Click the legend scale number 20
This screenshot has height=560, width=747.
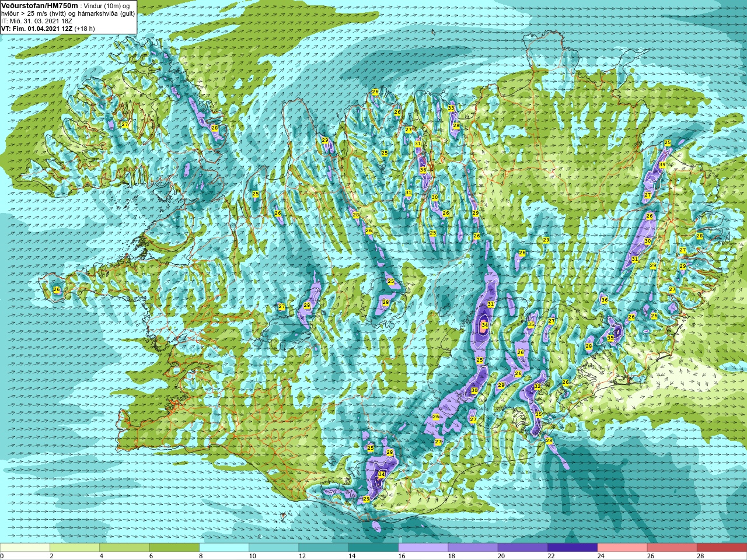pyautogui.click(x=501, y=556)
